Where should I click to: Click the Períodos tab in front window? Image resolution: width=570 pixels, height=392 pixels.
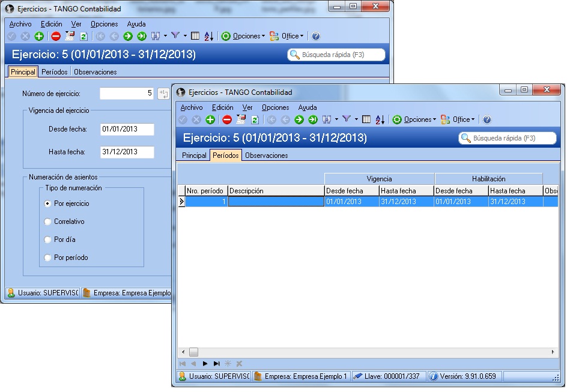[226, 155]
